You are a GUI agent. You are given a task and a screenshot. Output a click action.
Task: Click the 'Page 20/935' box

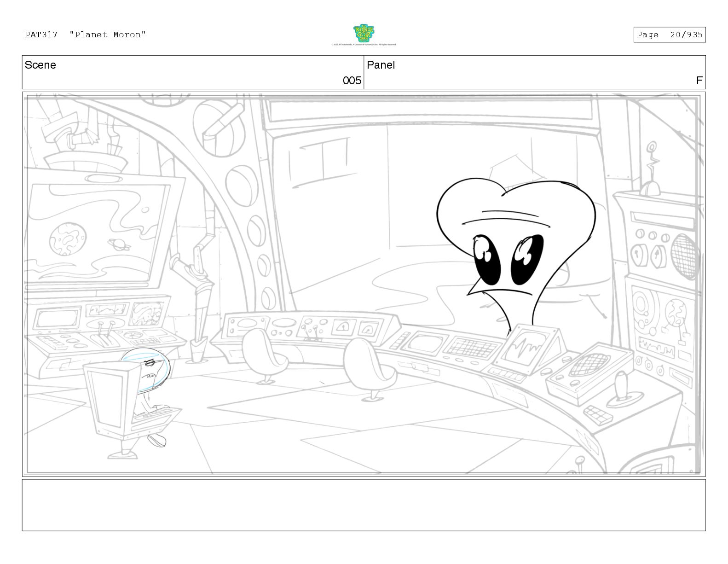[670, 35]
